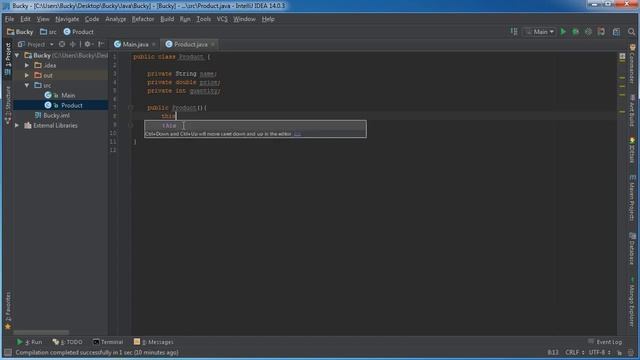Open Maven Projects side panel
This screenshot has height=360, width=640.
click(x=632, y=198)
